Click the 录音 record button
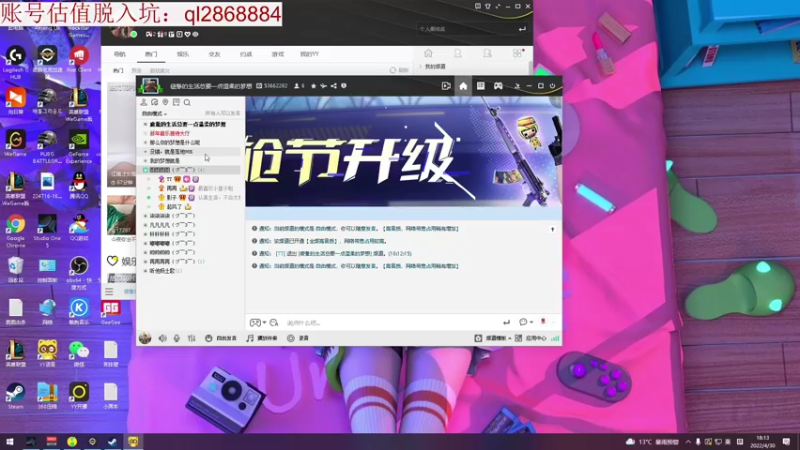Image resolution: width=800 pixels, height=450 pixels. tap(298, 338)
